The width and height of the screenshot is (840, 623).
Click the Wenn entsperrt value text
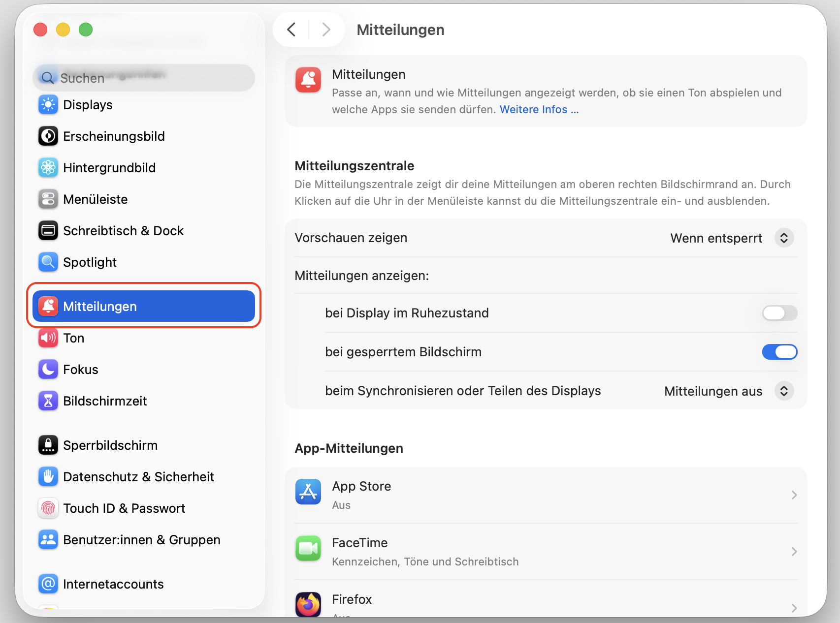tap(716, 238)
